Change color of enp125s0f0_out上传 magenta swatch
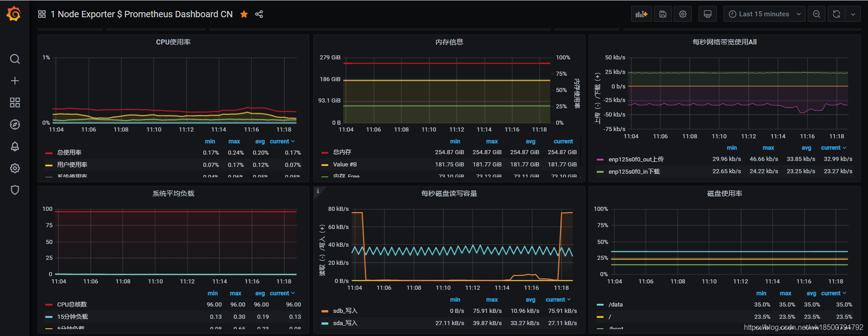This screenshot has height=336, width=868. [600, 160]
